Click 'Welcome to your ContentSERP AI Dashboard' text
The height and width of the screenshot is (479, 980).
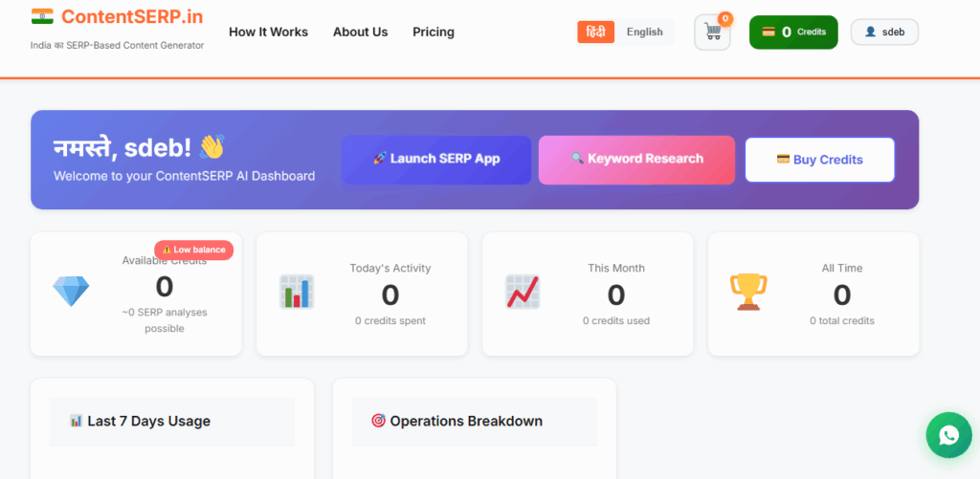pos(185,176)
